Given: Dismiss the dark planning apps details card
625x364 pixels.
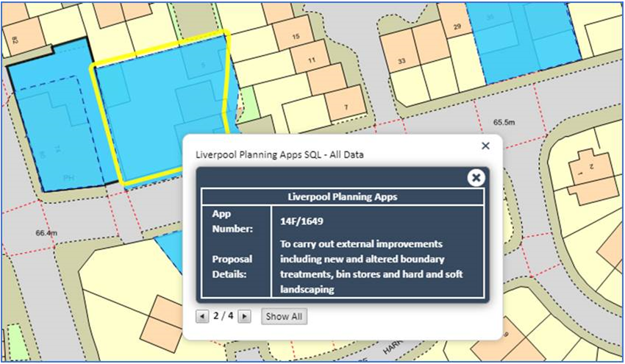Looking at the screenshot, I should pyautogui.click(x=476, y=178).
